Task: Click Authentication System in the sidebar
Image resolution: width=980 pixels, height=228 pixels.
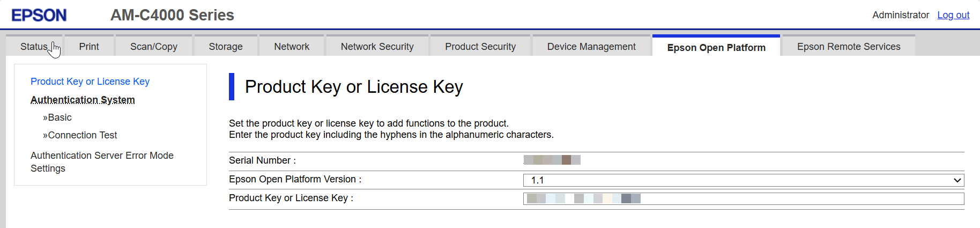Action: [83, 100]
